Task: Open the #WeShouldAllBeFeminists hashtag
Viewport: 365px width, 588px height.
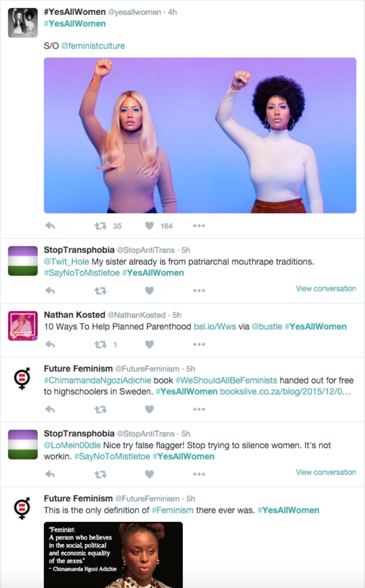Action: 227,380
